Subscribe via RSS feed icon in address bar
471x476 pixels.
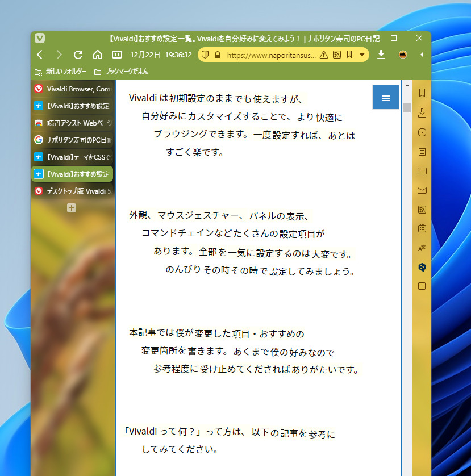[337, 55]
